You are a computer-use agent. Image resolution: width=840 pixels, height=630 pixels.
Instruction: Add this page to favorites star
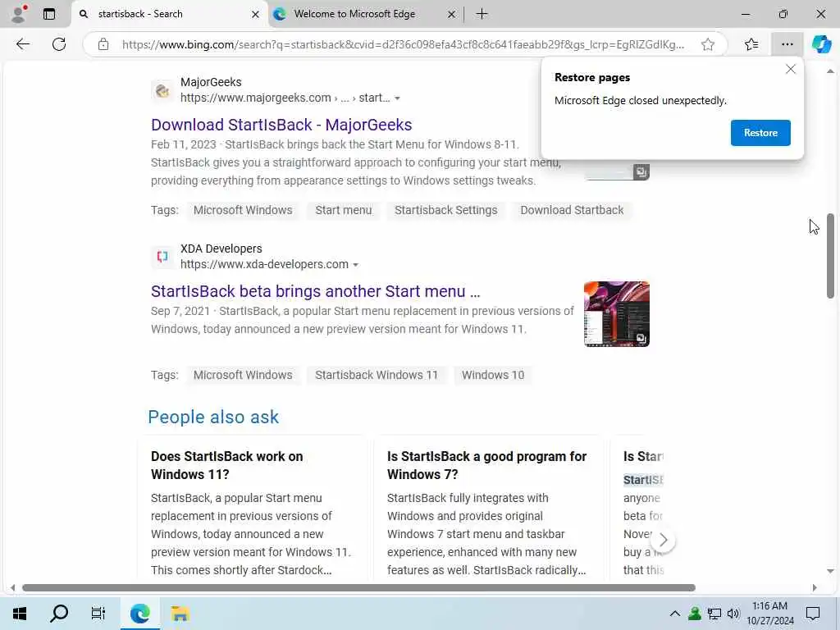pyautogui.click(x=708, y=44)
